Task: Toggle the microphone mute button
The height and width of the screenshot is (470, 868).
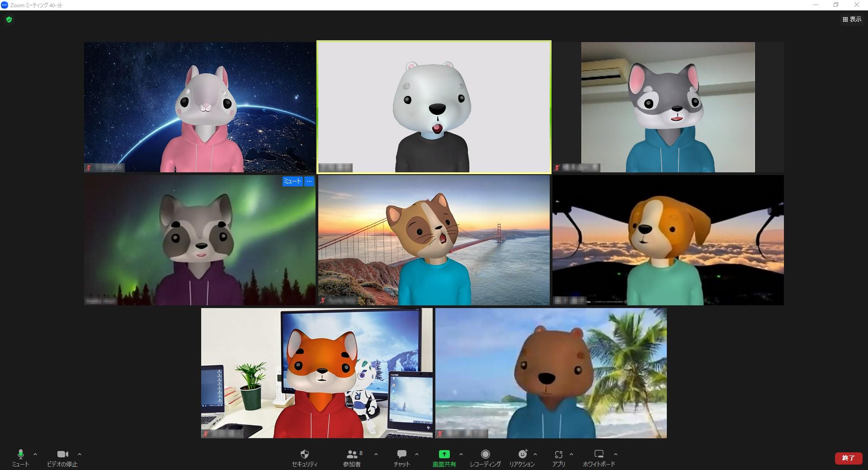Action: click(x=20, y=454)
